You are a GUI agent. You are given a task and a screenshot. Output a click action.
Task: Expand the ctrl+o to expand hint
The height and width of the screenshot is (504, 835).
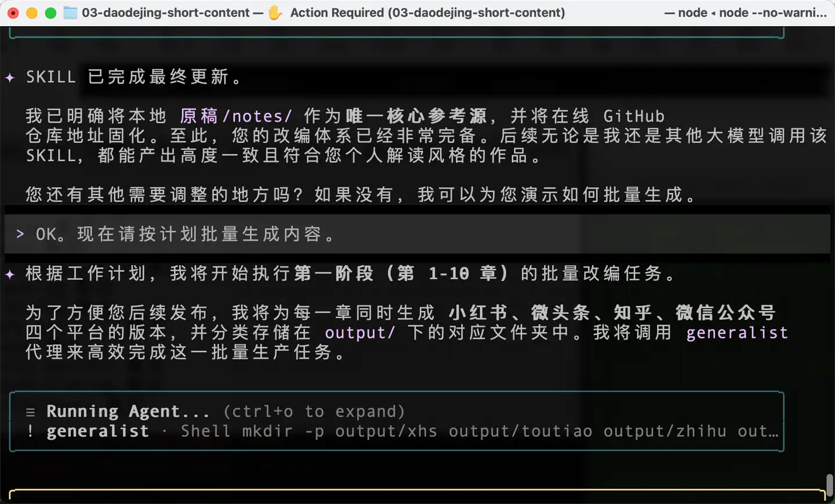[x=314, y=411]
